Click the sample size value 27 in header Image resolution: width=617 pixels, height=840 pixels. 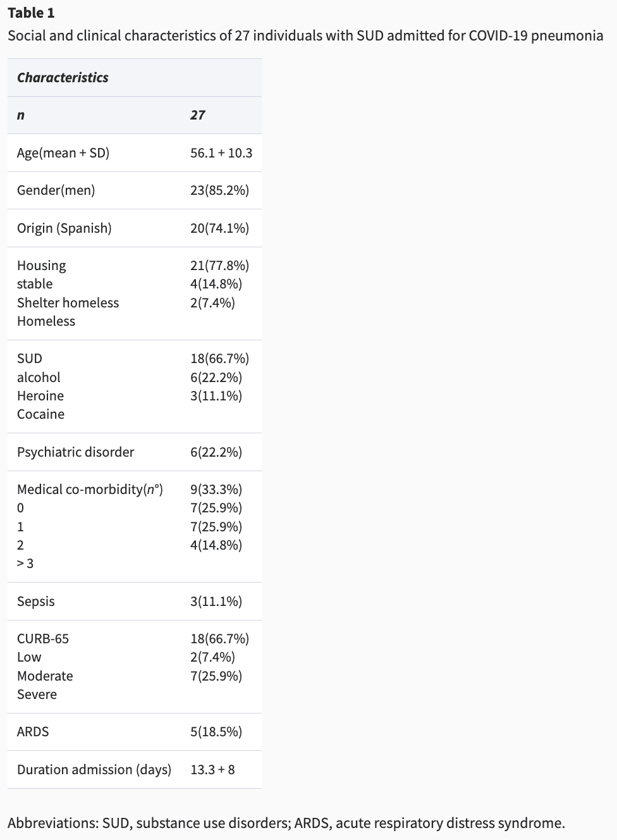point(198,114)
